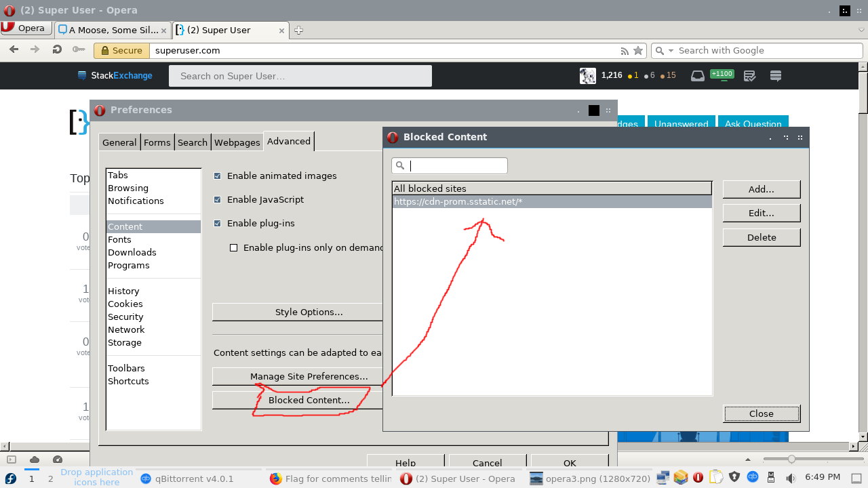The width and height of the screenshot is (868, 488).
Task: Click the USB device tray icon
Action: coord(772,478)
